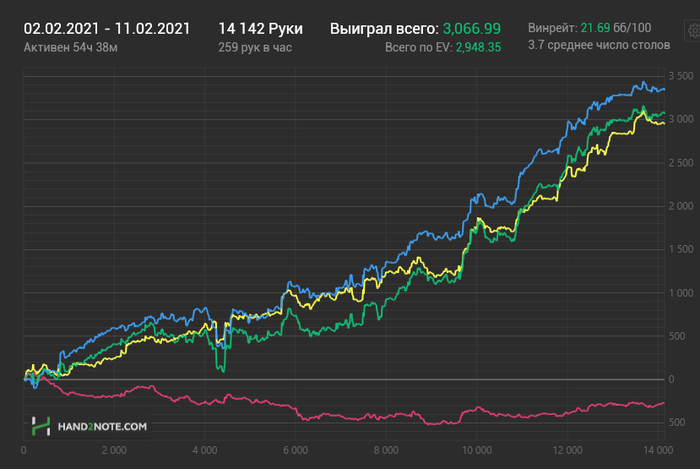Click the winrate value 21.69
The height and width of the screenshot is (469, 700).
[x=595, y=28]
